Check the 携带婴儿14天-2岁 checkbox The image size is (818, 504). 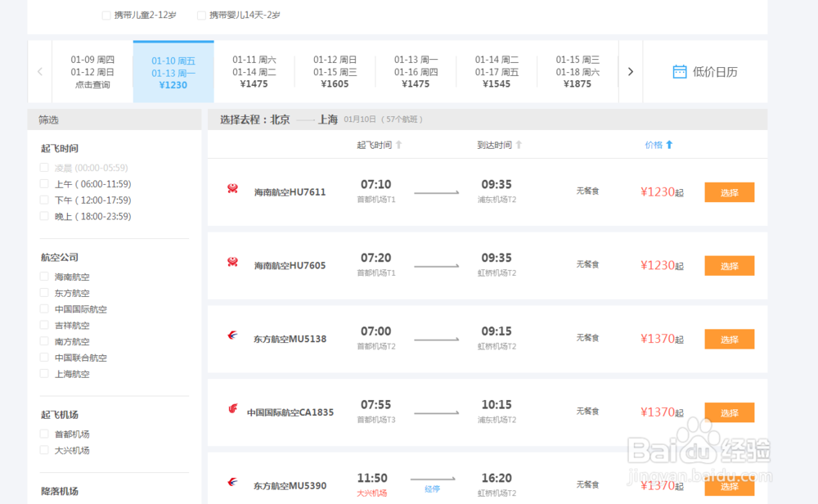201,15
